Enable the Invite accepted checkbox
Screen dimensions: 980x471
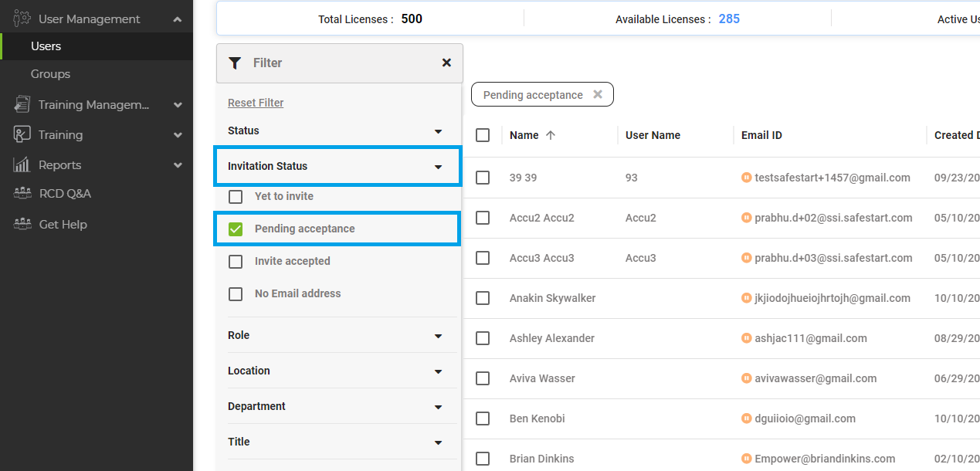(x=236, y=262)
